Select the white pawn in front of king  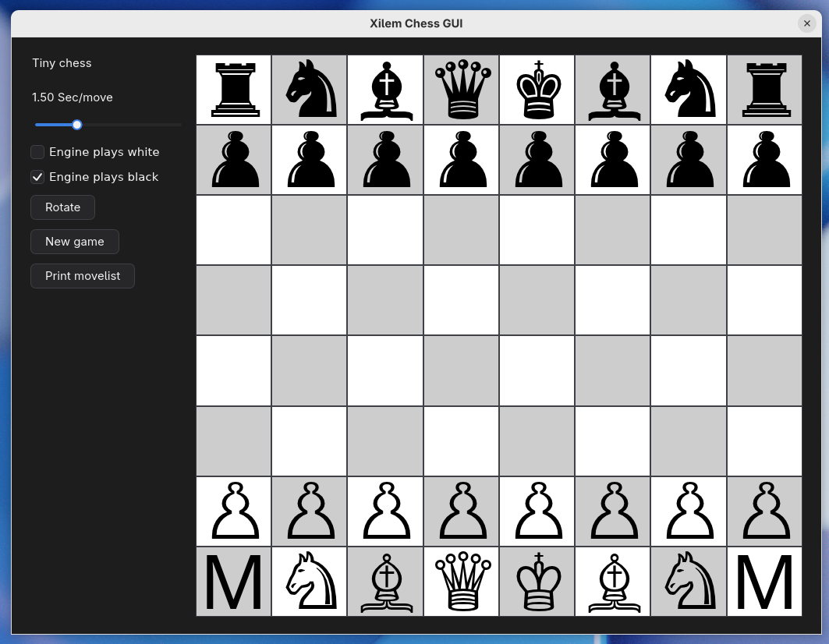pyautogui.click(x=537, y=511)
